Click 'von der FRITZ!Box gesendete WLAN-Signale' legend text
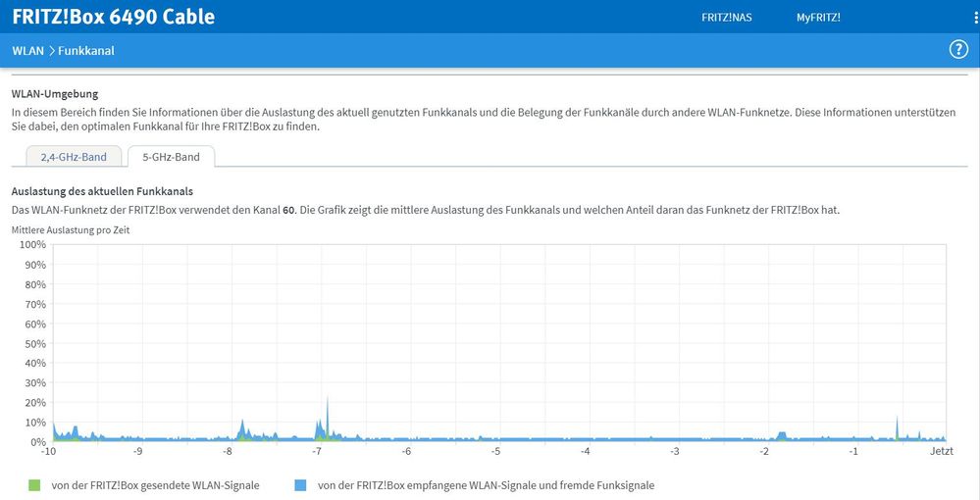The height and width of the screenshot is (500, 980). point(156,485)
